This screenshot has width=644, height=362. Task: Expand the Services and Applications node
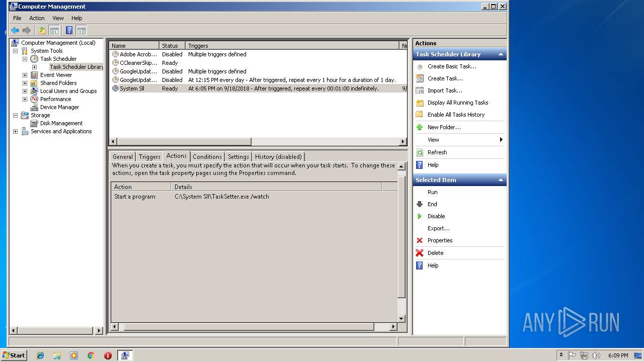pos(15,131)
